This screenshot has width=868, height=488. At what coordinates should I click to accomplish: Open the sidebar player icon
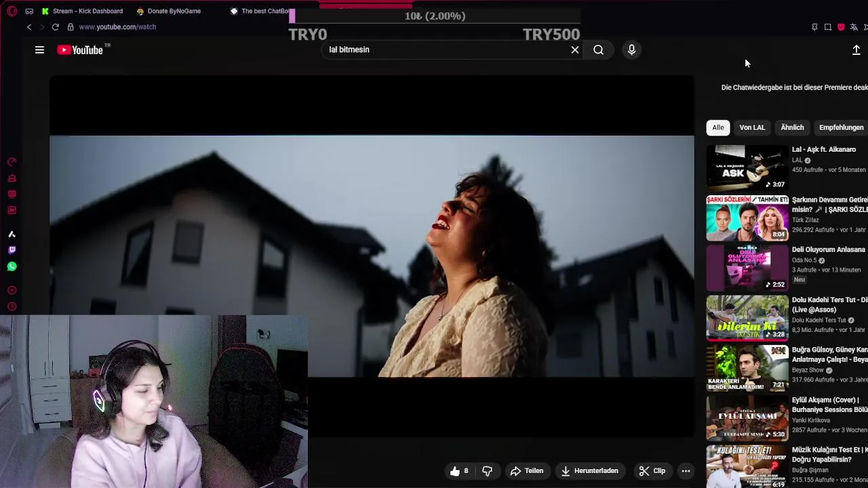12,290
